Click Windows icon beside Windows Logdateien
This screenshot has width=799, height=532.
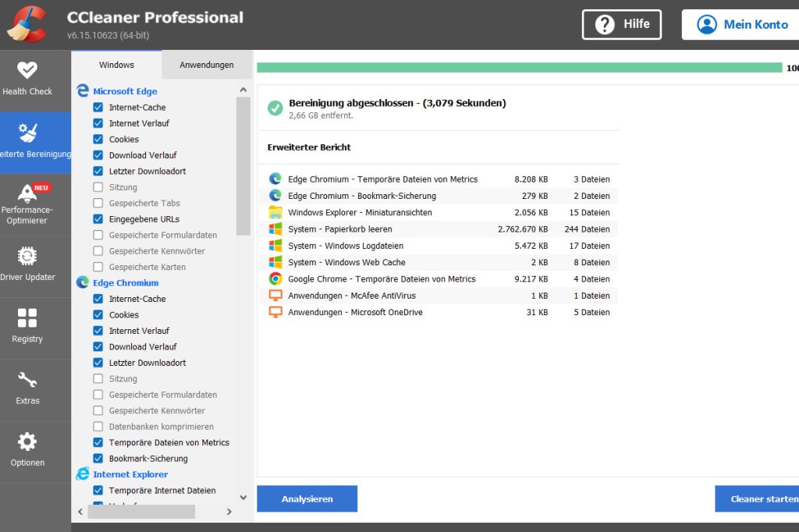pos(275,246)
